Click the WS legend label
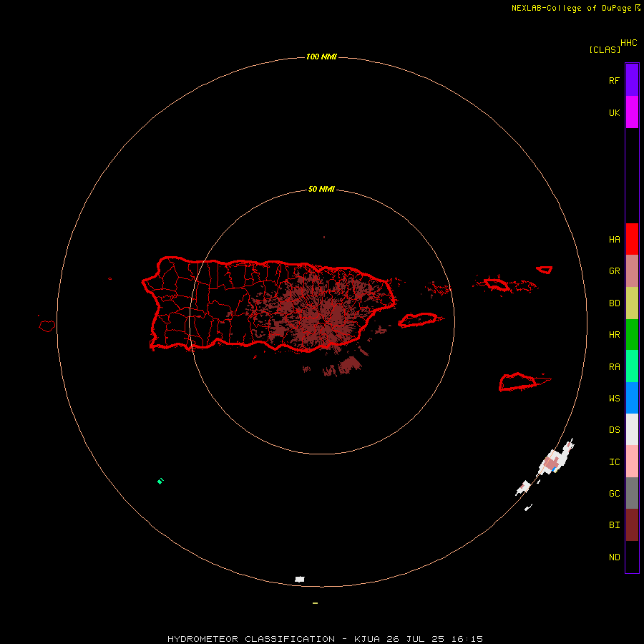 pos(614,398)
